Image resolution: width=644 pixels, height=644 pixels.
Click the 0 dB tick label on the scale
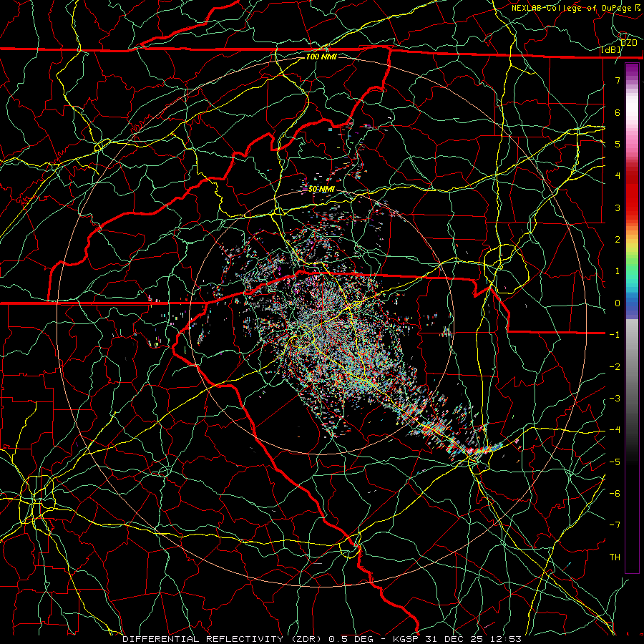[618, 303]
